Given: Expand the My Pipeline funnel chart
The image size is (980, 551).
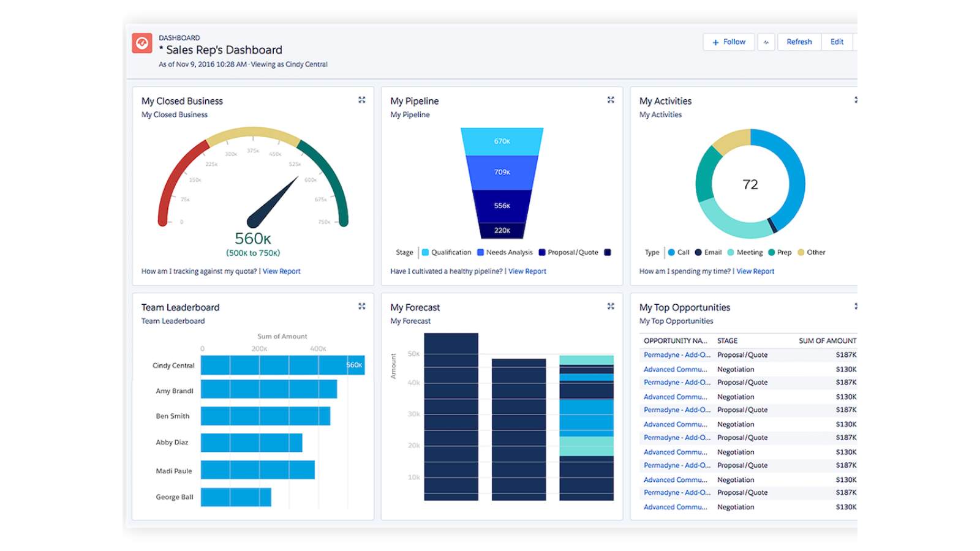Looking at the screenshot, I should coord(611,100).
